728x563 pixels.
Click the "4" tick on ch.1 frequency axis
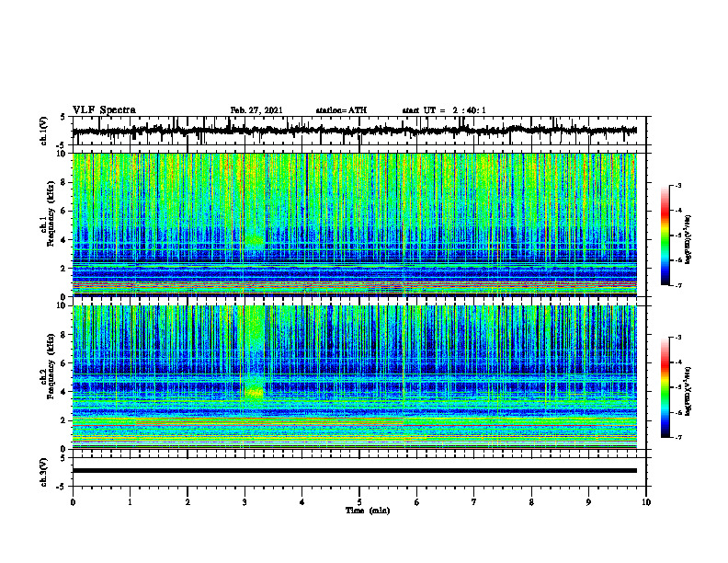click(x=64, y=240)
